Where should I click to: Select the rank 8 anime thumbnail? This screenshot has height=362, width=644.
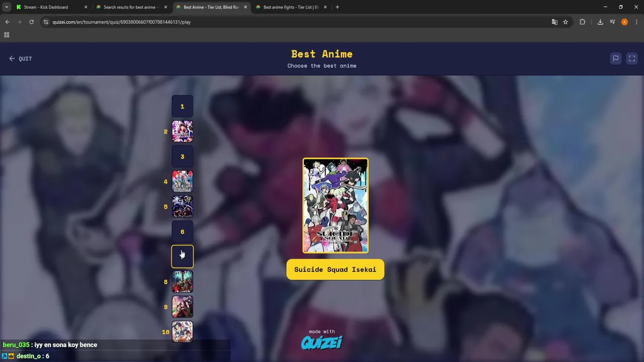click(182, 282)
